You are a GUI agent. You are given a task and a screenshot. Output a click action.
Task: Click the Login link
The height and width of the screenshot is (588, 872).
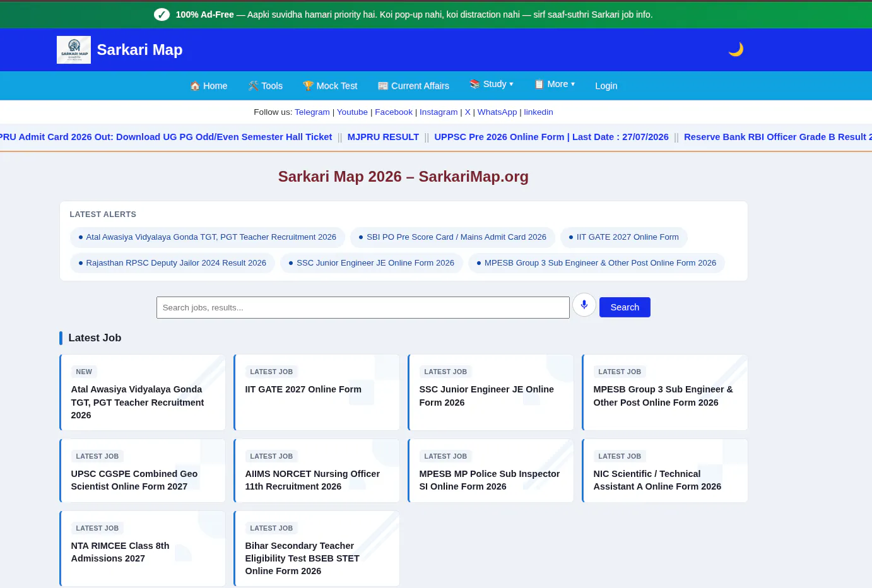coord(606,86)
